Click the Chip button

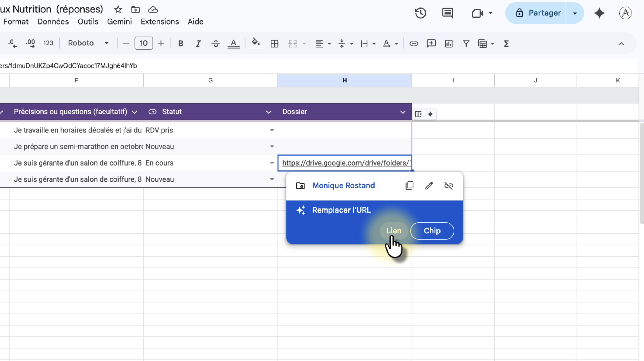coord(432,231)
